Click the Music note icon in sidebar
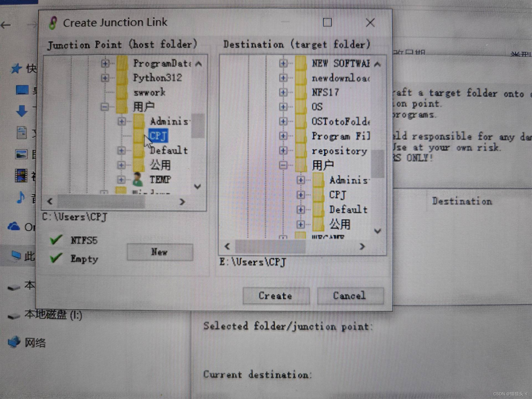The width and height of the screenshot is (532, 399). (21, 197)
